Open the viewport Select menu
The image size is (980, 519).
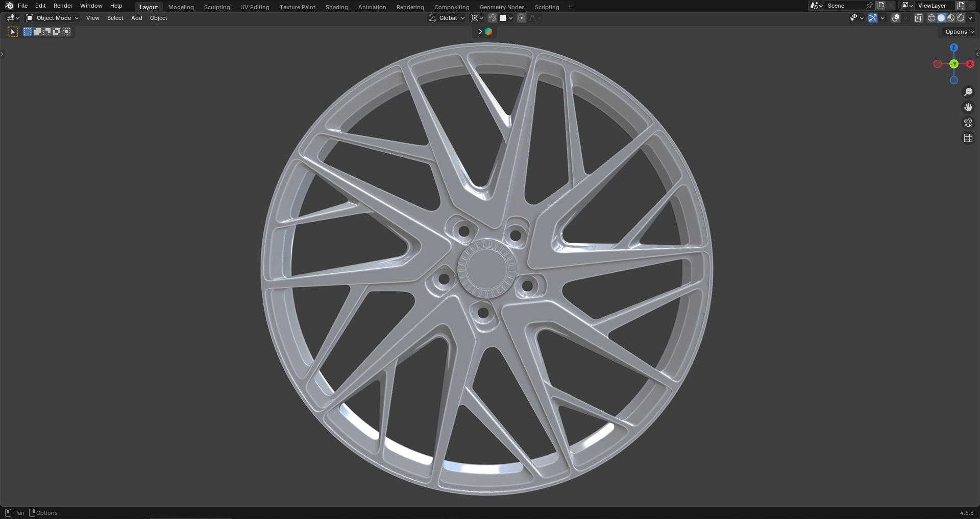115,18
